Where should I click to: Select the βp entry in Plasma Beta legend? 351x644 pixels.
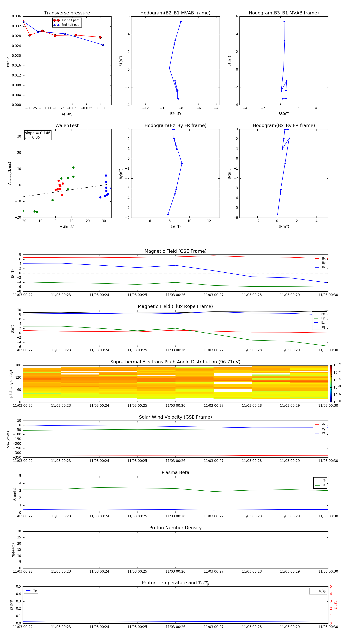coord(320,480)
